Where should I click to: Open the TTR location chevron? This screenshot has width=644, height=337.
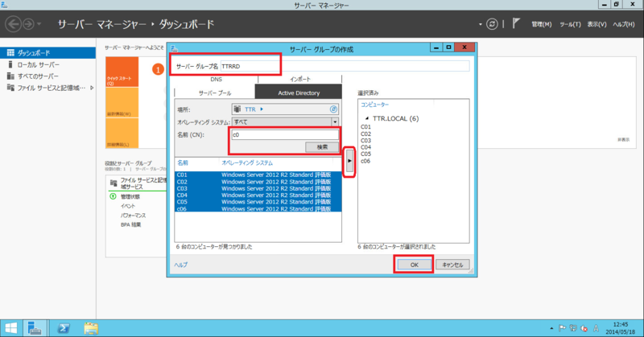[262, 109]
